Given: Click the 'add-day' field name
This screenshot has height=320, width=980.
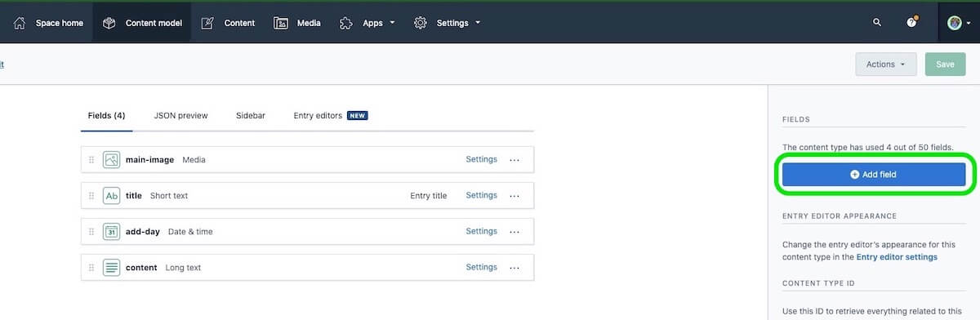Looking at the screenshot, I should pyautogui.click(x=143, y=232).
